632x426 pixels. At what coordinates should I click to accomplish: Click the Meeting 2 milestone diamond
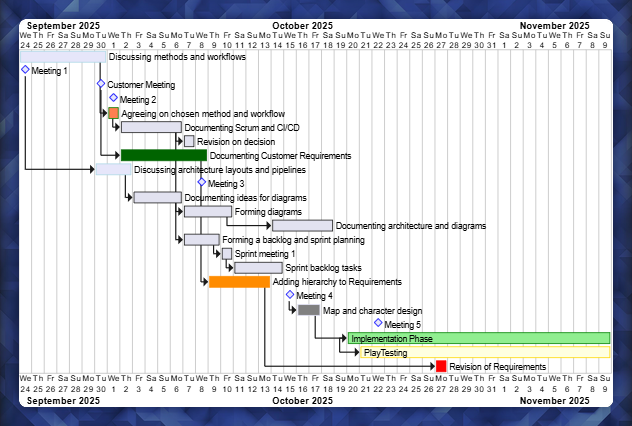coord(114,98)
